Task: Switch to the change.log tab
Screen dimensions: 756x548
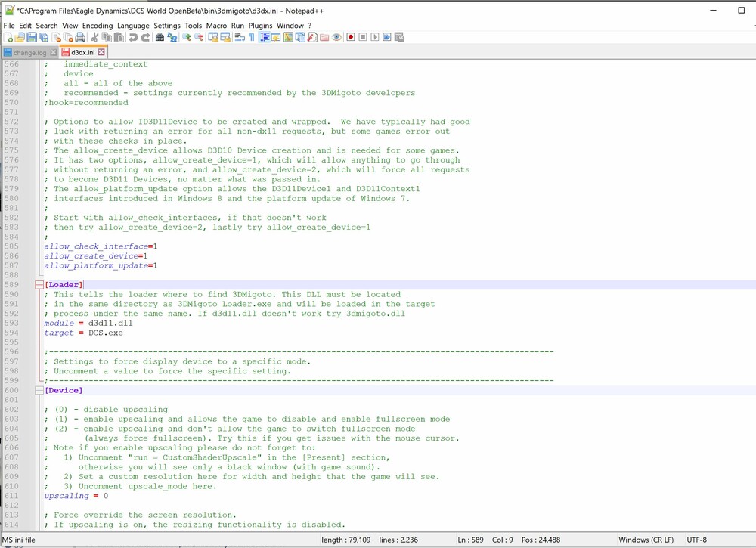Action: 29,53
